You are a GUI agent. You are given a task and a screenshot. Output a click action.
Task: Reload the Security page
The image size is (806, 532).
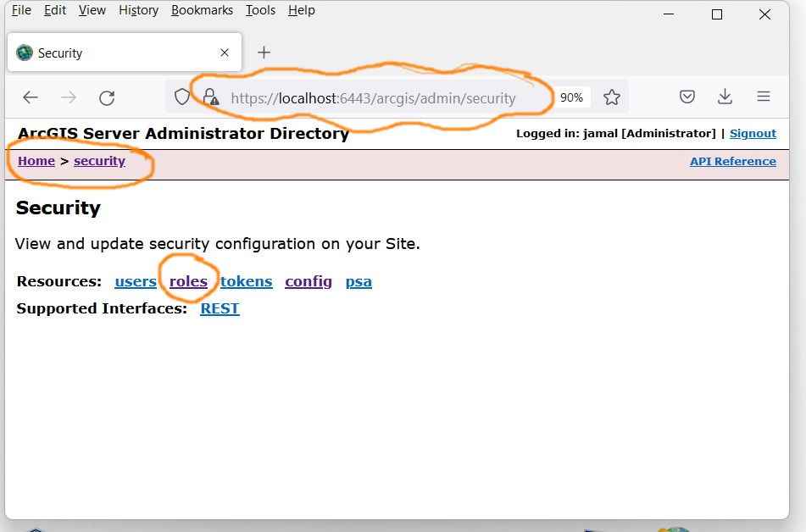pos(107,97)
